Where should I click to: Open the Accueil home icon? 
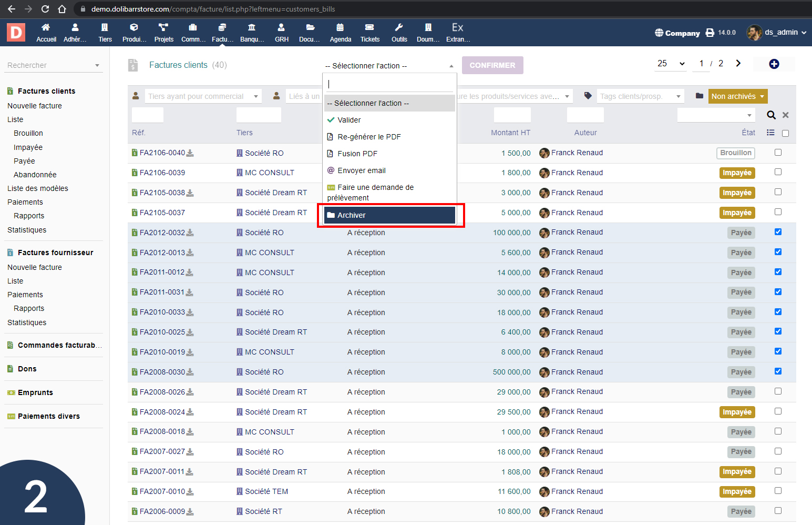point(46,28)
